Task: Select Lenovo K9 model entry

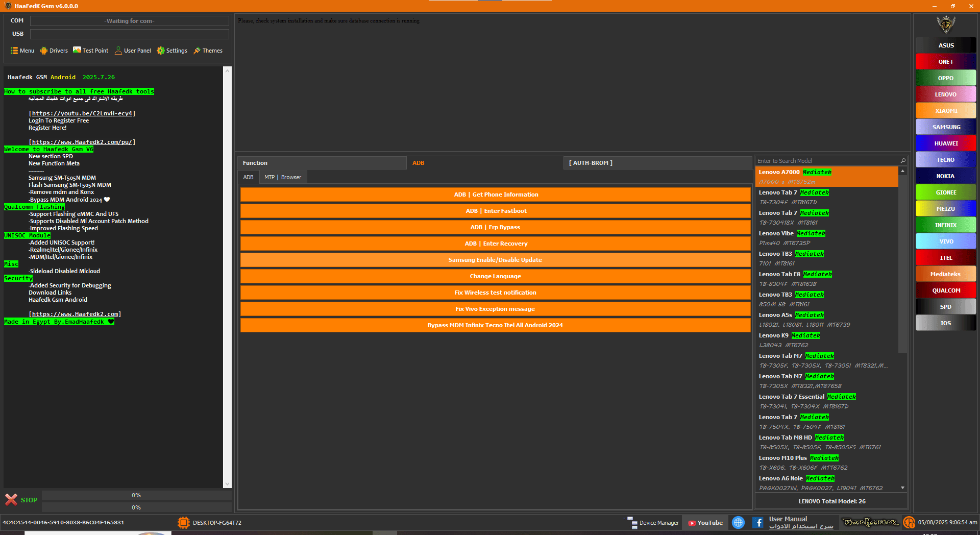Action: (x=826, y=340)
